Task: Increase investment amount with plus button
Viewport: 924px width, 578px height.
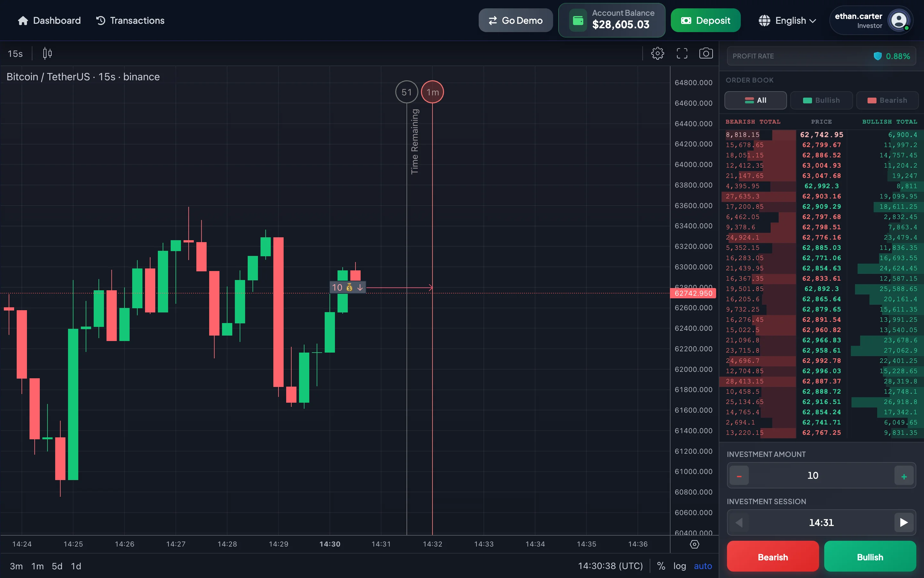Action: (904, 476)
